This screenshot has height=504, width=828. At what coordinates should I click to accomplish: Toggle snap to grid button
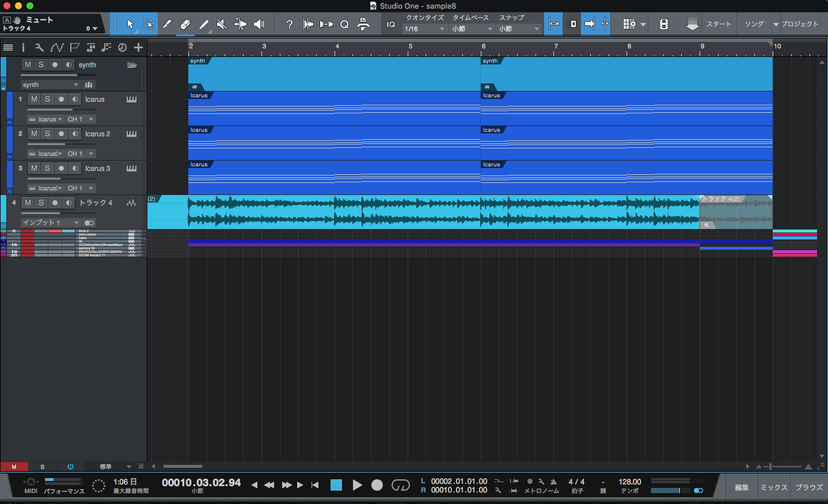tap(554, 24)
